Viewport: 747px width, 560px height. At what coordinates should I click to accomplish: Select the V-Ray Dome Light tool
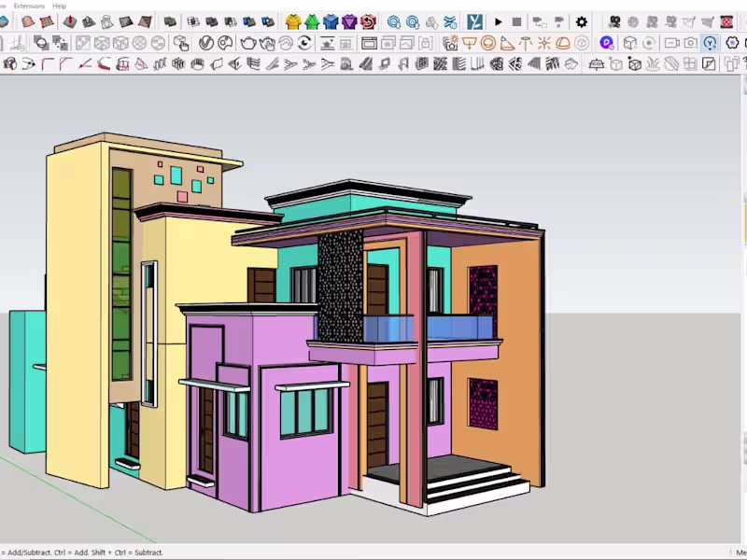[563, 43]
